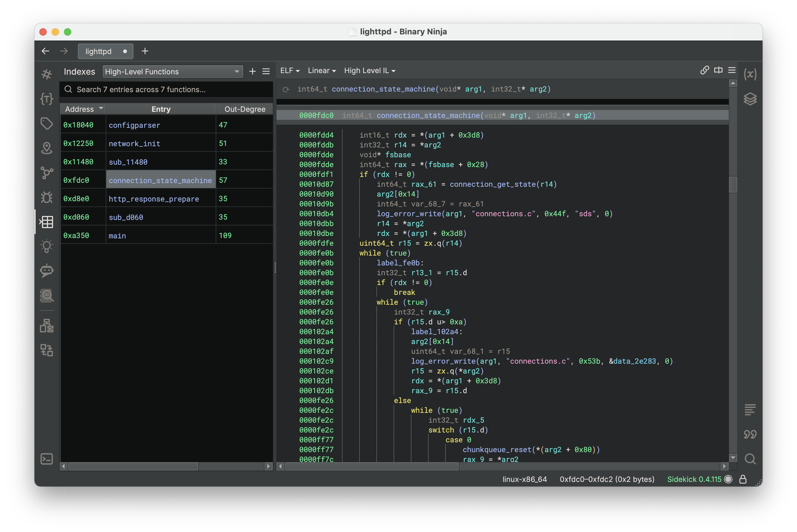Open the ELF view type dropdown
797x532 pixels.
pos(290,71)
